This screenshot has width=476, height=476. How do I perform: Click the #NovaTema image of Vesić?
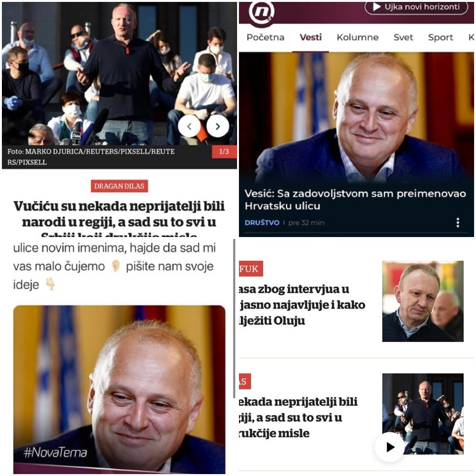pyautogui.click(x=119, y=389)
